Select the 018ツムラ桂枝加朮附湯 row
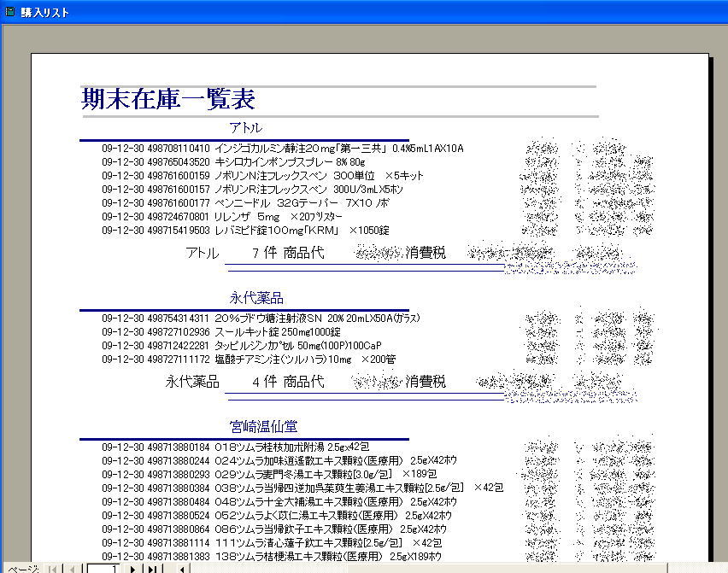 coord(235,447)
